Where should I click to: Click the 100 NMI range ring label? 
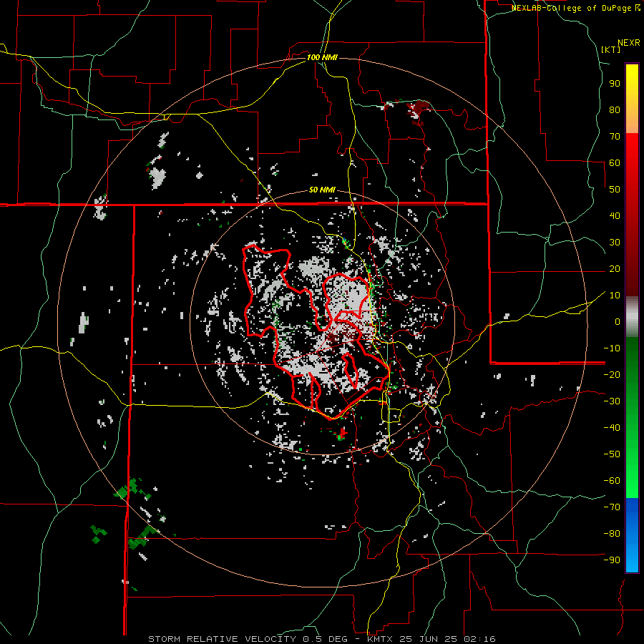click(x=322, y=57)
